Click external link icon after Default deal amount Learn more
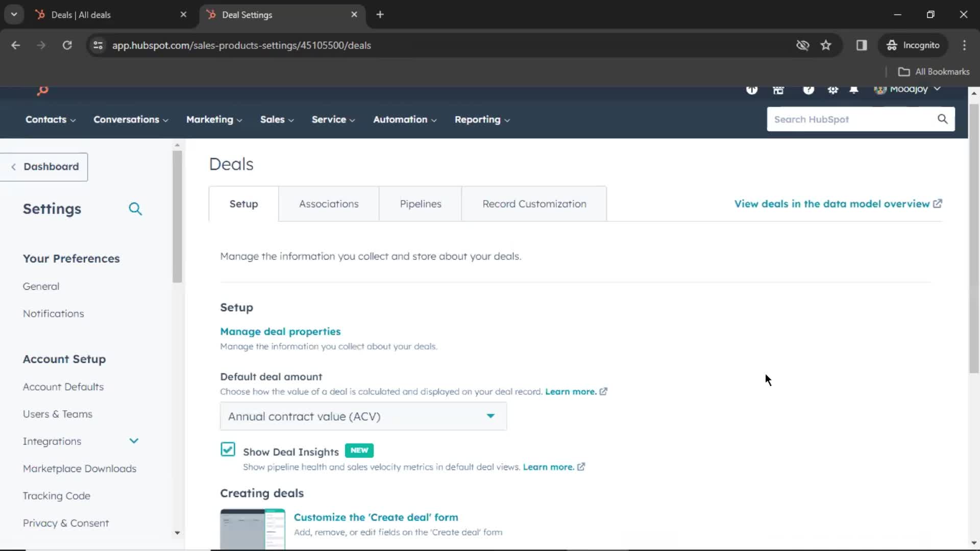Viewport: 980px width, 551px height. click(603, 391)
